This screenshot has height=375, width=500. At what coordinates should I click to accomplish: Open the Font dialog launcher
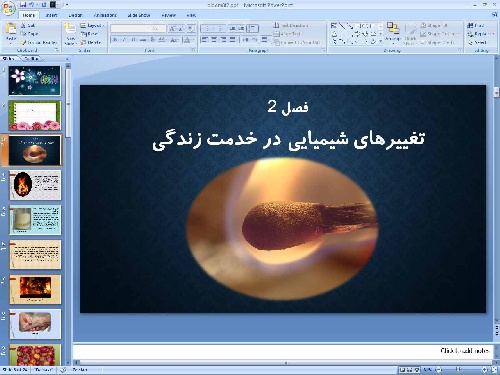tap(193, 50)
